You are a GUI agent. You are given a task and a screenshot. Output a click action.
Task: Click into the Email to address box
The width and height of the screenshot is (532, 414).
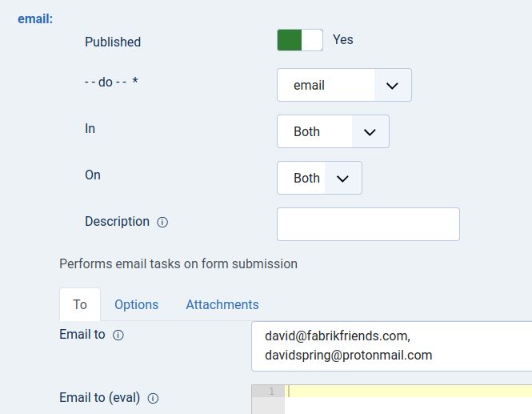tap(390, 347)
